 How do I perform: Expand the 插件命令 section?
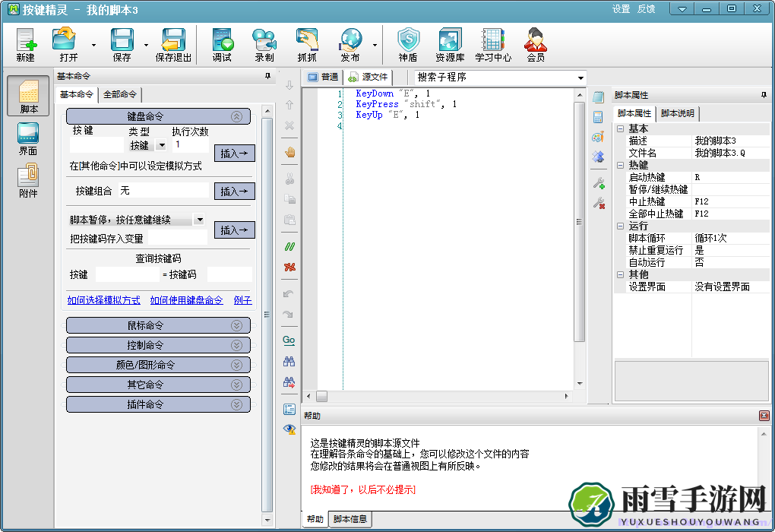coord(237,404)
